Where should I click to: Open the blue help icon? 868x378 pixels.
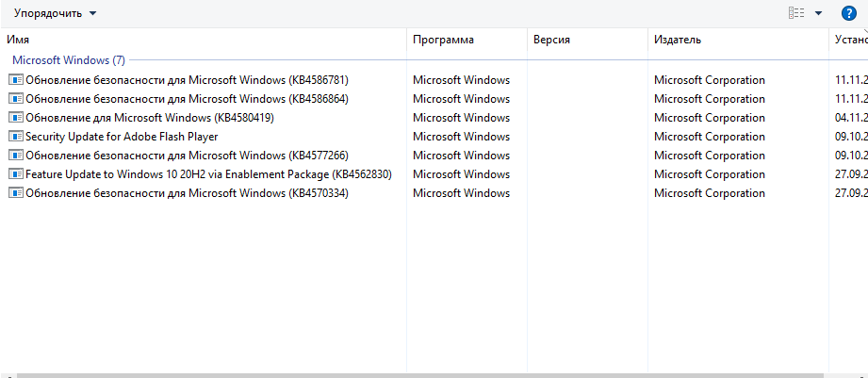pos(848,13)
